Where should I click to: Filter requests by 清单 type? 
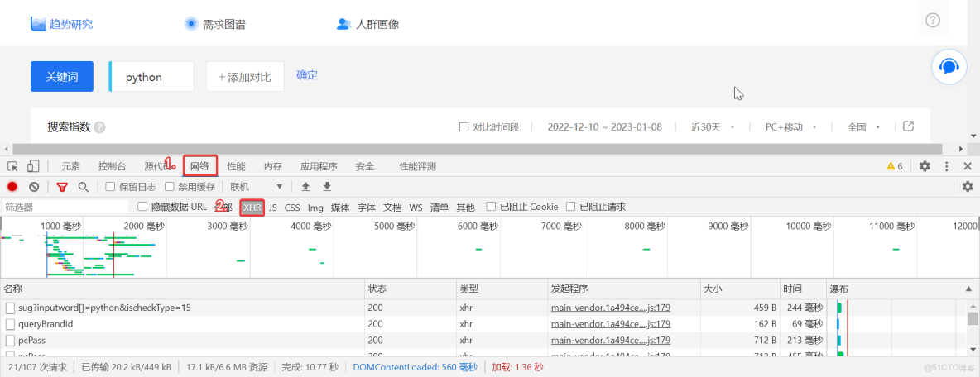440,208
